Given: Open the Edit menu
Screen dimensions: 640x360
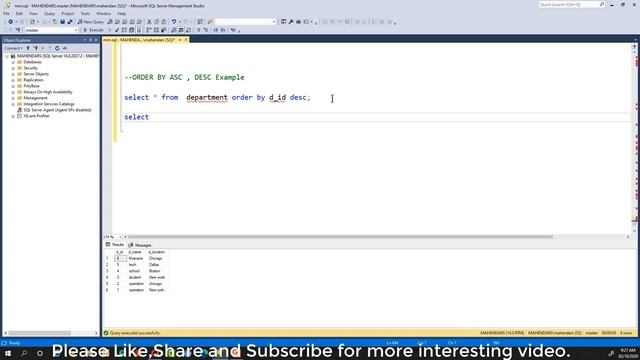Looking at the screenshot, I should coord(19,13).
